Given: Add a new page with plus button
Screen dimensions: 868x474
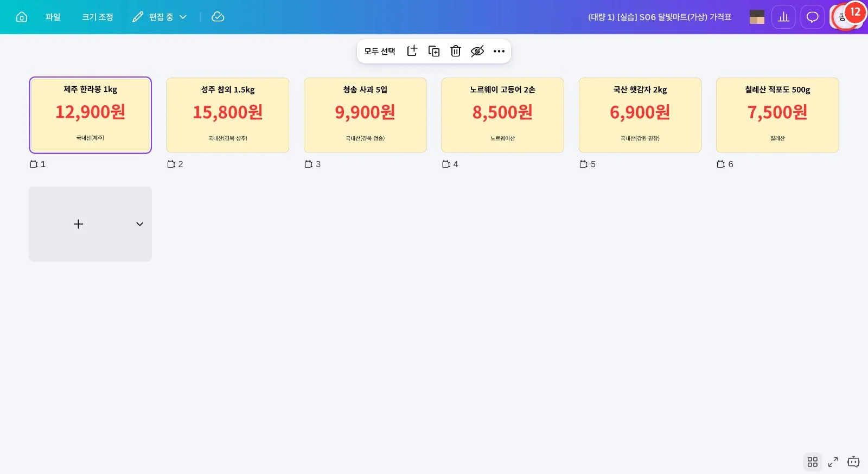Looking at the screenshot, I should point(78,224).
